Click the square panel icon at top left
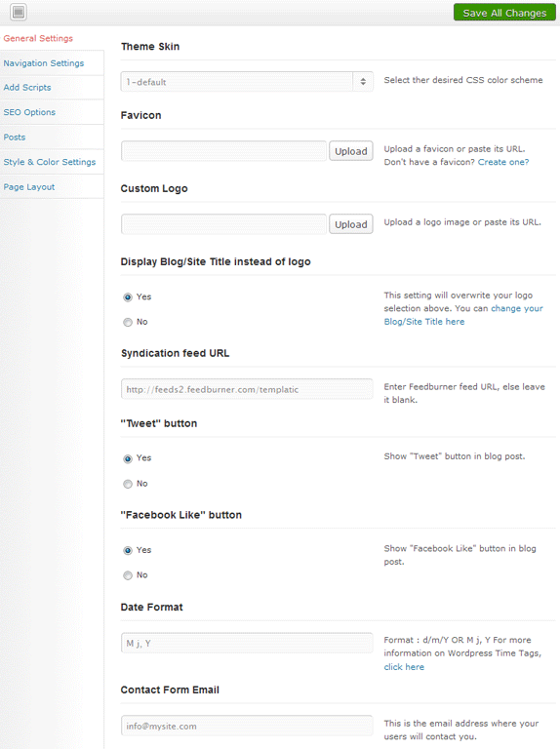This screenshot has width=560, height=749. (x=19, y=12)
